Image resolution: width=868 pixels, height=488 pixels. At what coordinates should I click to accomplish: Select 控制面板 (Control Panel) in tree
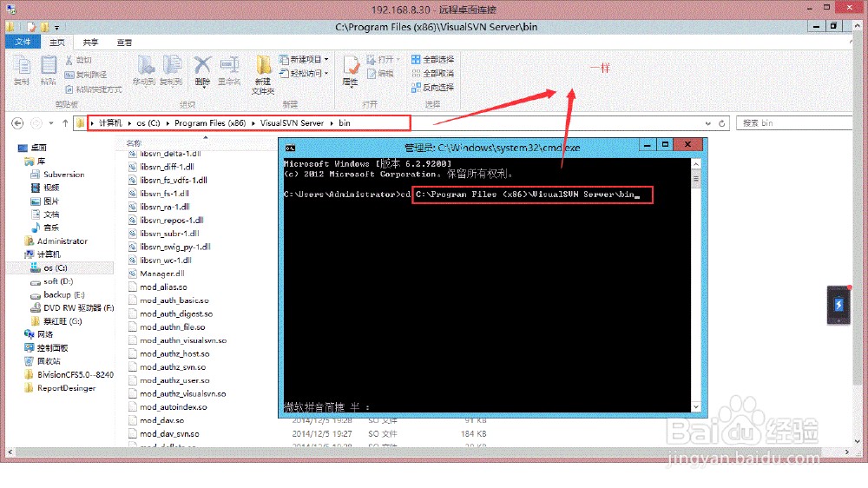pyautogui.click(x=46, y=348)
